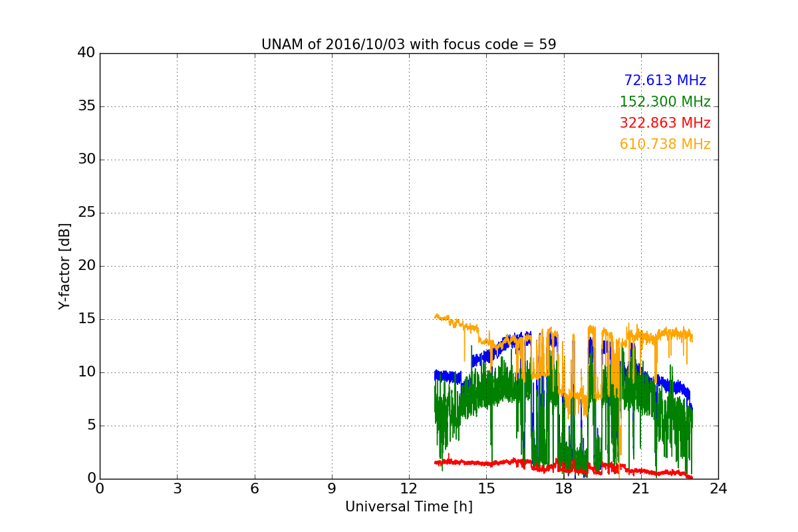Click the Universal Time [h] axis label
This screenshot has width=798, height=532.
click(x=408, y=507)
